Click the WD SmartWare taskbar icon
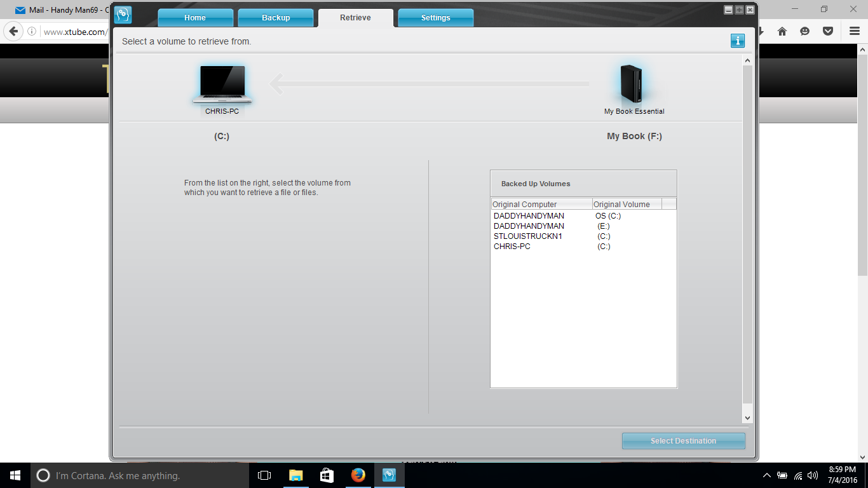 390,475
